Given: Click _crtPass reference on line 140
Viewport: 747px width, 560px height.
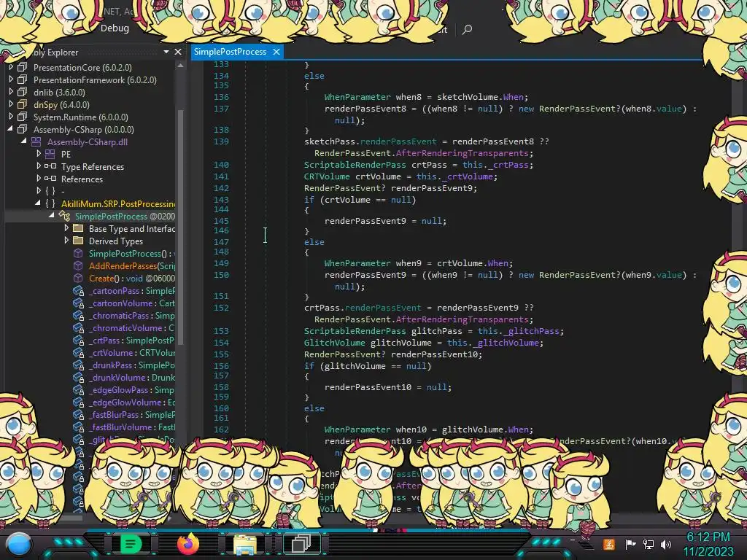Looking at the screenshot, I should coord(508,165).
